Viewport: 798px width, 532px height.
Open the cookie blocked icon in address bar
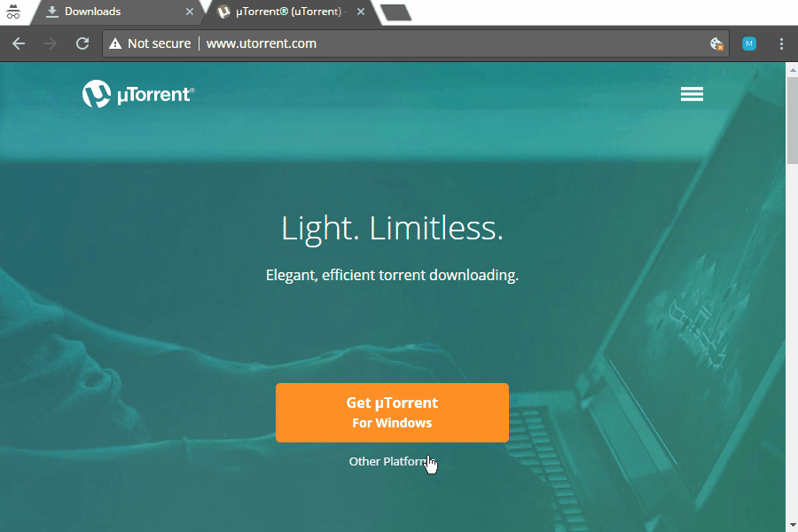click(716, 43)
